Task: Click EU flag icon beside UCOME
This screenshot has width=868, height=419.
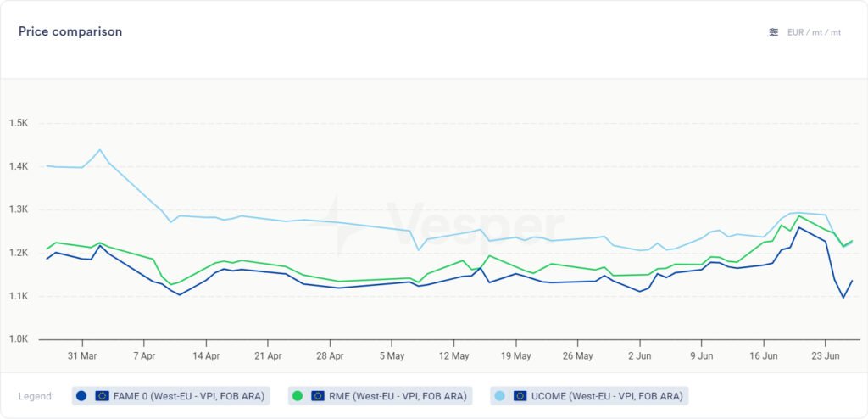Action: [520, 395]
